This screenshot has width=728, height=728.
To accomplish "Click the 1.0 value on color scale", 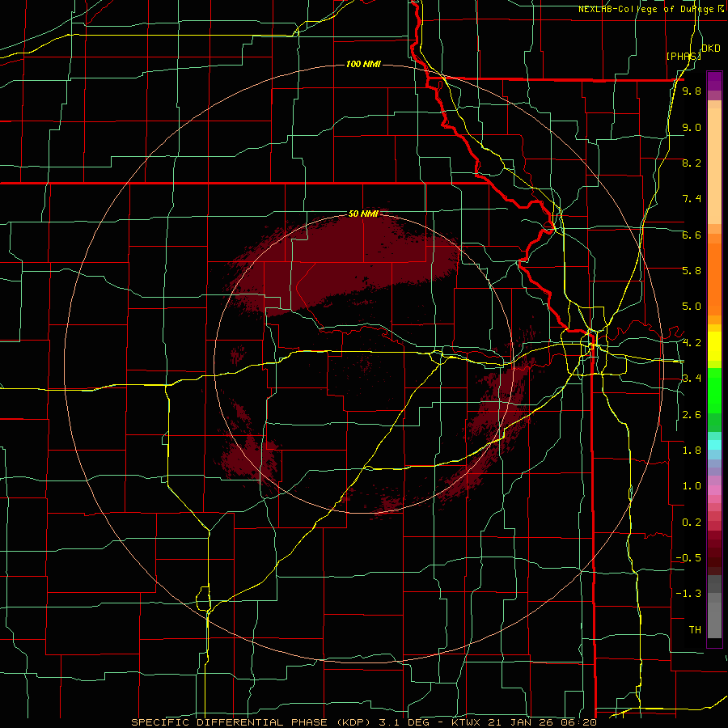I will 692,486.
